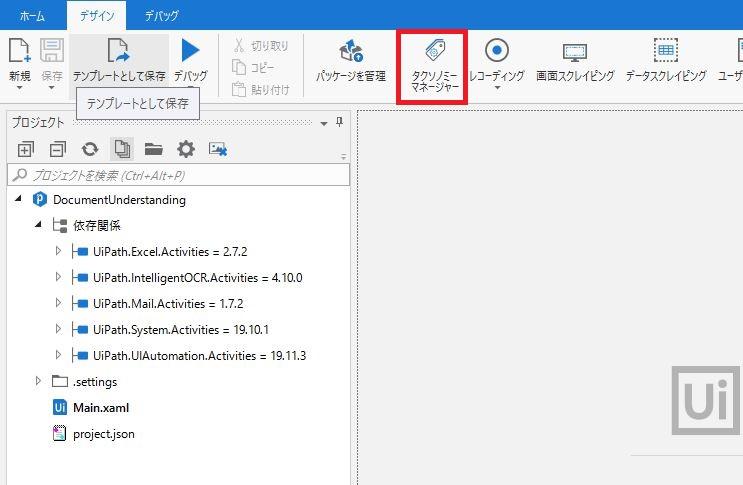The image size is (743, 485).
Task: Click the 新規 new file icon
Action: coord(19,51)
